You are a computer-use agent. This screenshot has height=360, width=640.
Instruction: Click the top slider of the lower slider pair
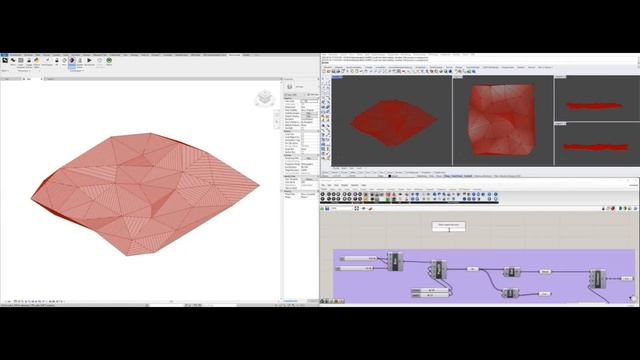430,290
